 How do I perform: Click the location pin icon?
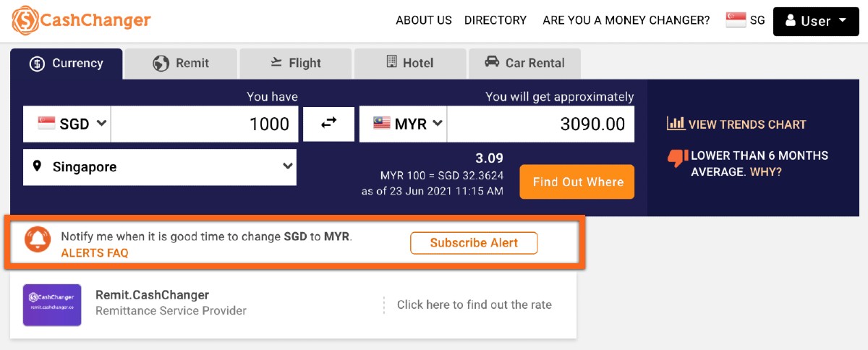(x=38, y=167)
